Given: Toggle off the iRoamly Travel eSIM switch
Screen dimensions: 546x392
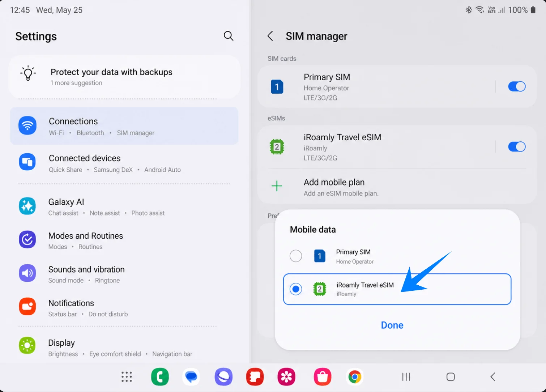Looking at the screenshot, I should click(517, 146).
